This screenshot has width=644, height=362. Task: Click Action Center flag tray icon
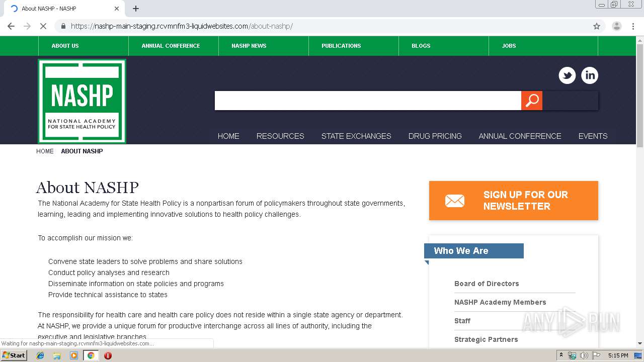click(596, 355)
